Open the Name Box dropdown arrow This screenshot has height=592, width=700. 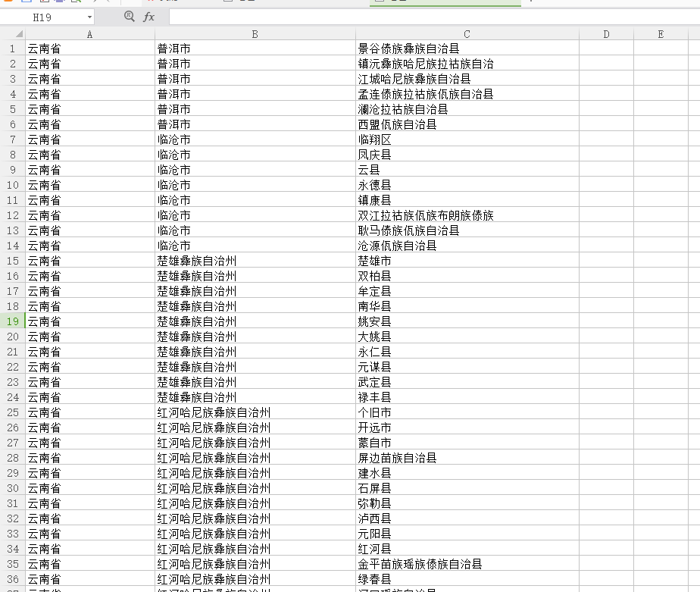click(89, 17)
